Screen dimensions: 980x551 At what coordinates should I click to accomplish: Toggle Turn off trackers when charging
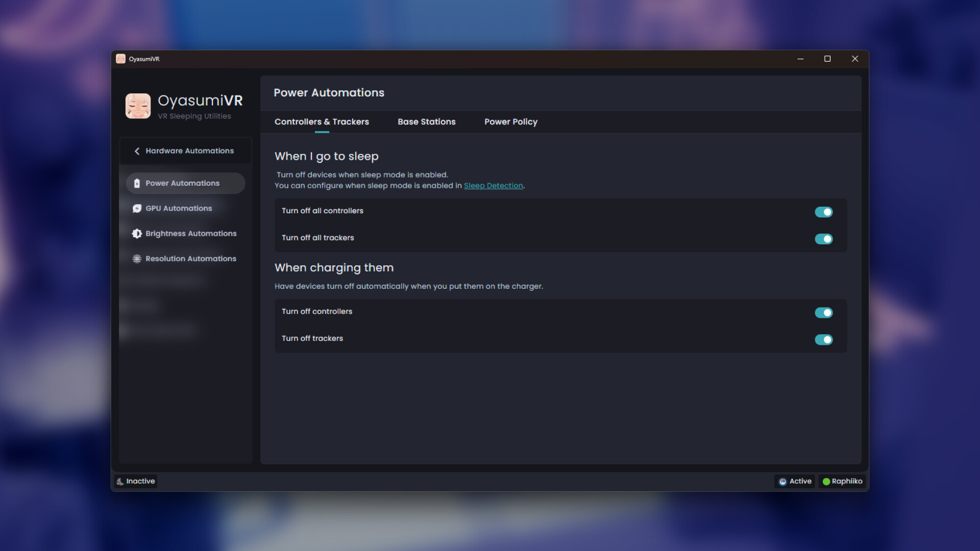(x=824, y=339)
